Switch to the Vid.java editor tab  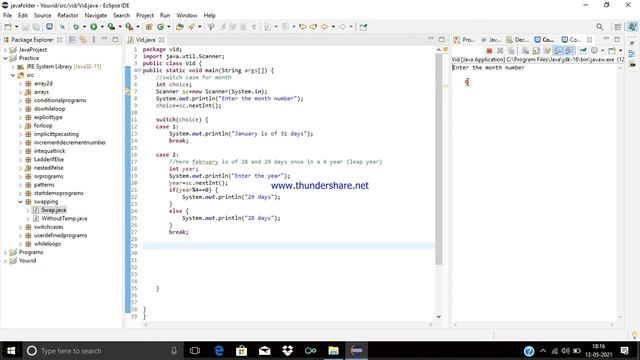point(145,40)
